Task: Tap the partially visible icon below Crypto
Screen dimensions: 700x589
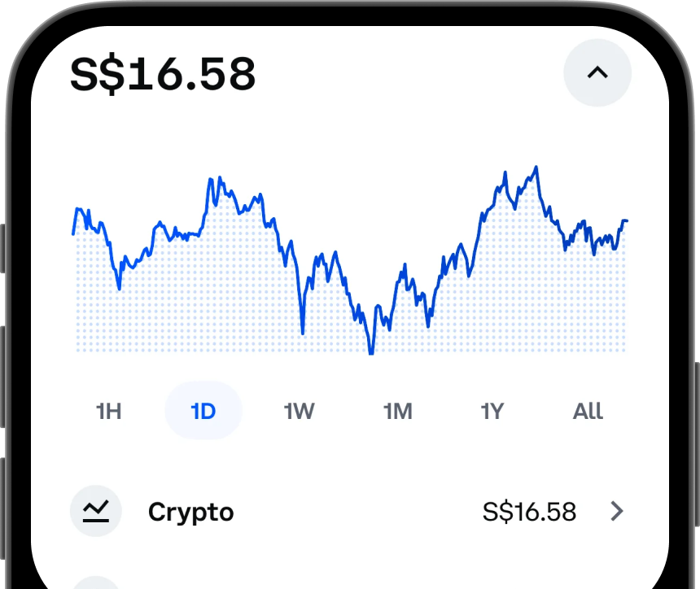Action: [x=96, y=582]
